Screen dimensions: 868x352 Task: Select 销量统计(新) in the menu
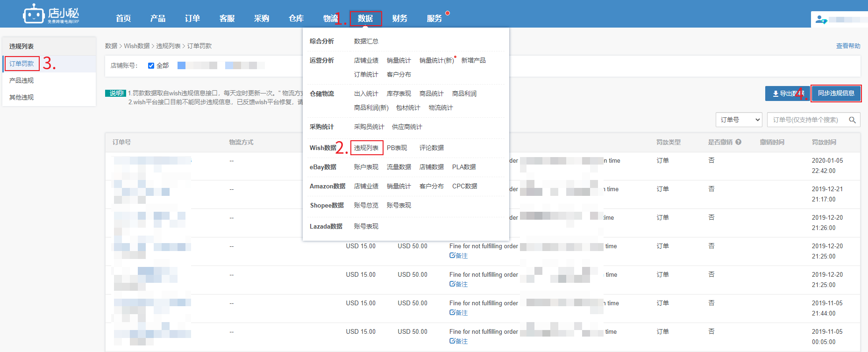coord(437,60)
